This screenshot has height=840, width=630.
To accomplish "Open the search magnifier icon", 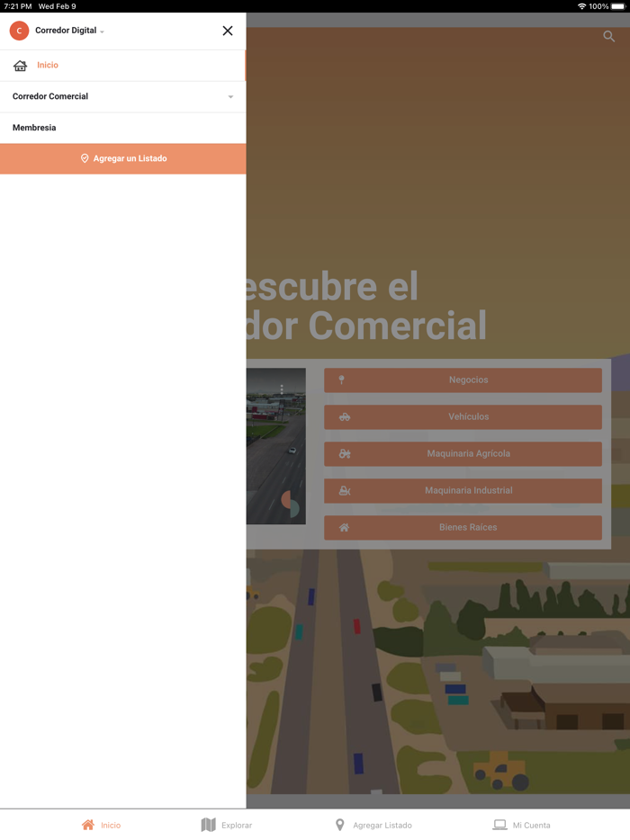I will click(x=608, y=36).
